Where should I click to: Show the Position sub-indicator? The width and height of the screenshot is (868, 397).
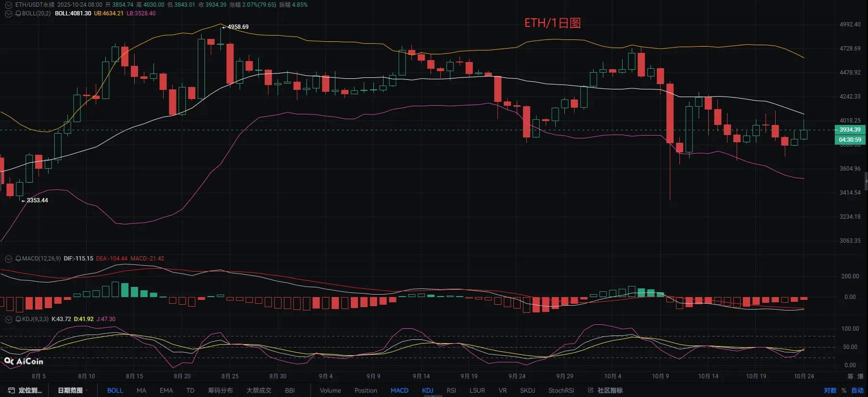coord(366,390)
